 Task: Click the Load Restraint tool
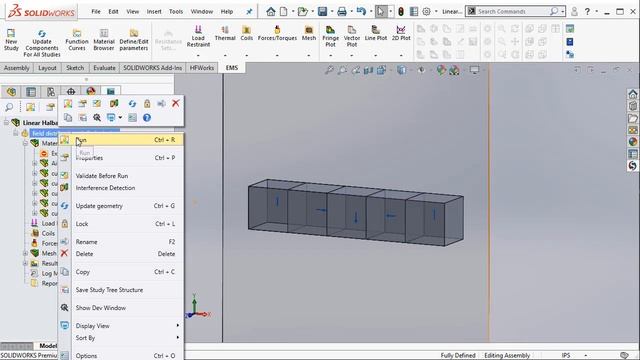pos(198,36)
